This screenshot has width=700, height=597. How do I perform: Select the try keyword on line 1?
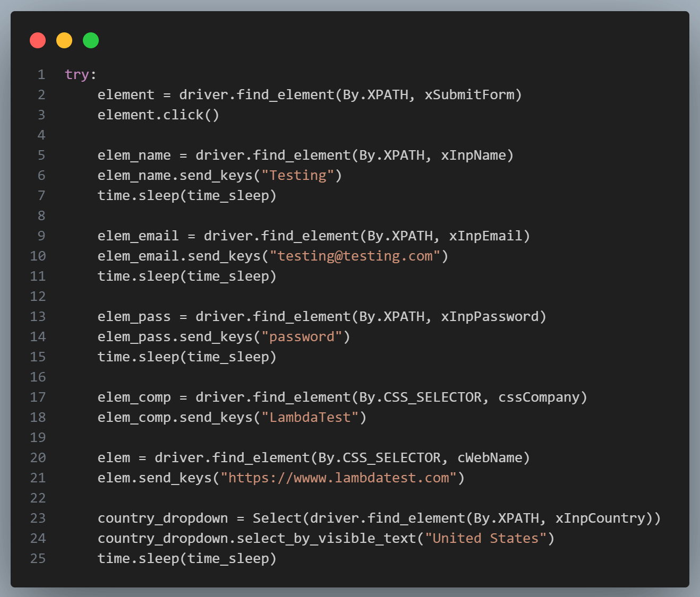[x=76, y=74]
